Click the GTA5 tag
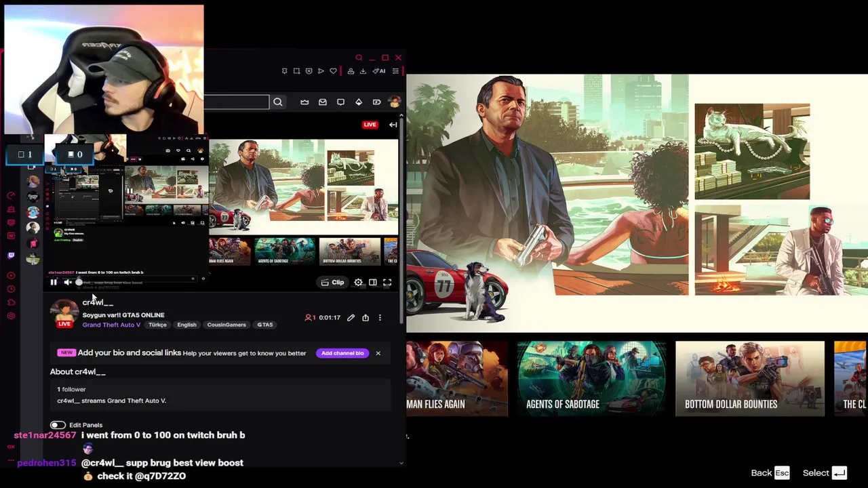This screenshot has width=868, height=488. 265,325
